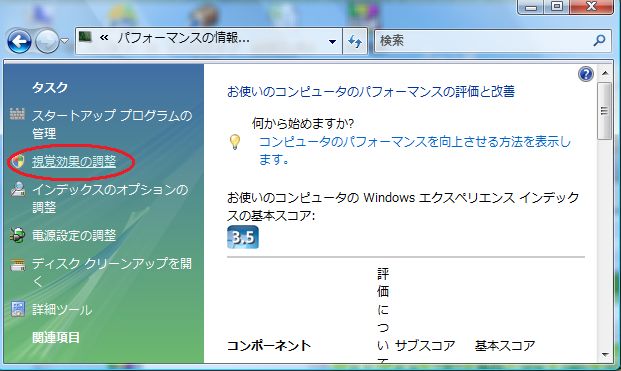This screenshot has height=371, width=621.
Task: Open スタートアップ プログラムの管理 link
Action: (112, 124)
